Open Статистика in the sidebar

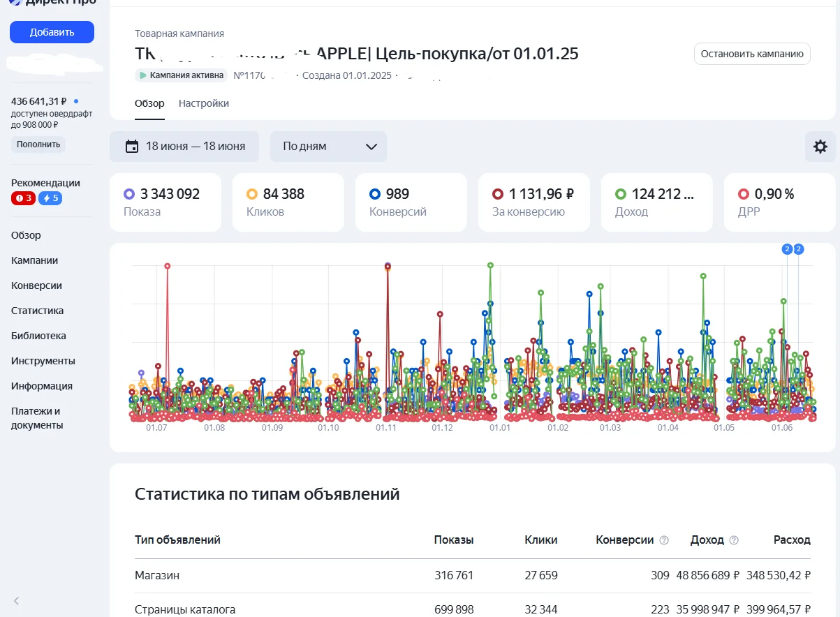(37, 311)
